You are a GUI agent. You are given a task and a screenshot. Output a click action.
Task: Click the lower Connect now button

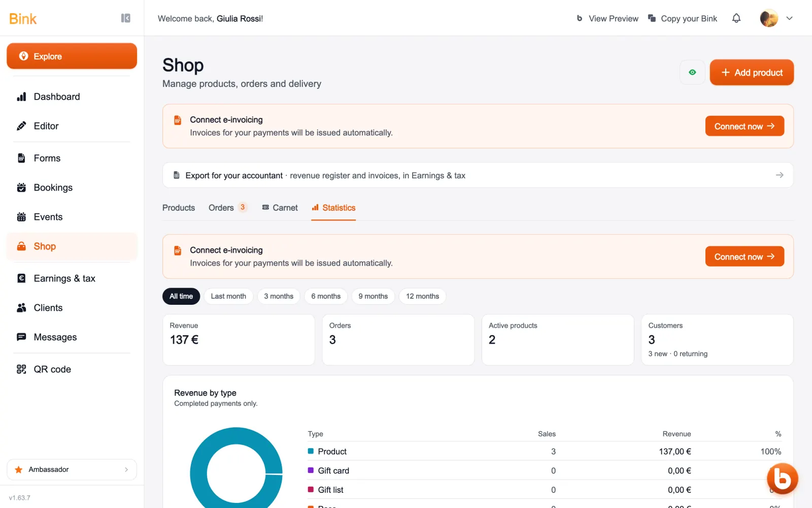pos(745,257)
